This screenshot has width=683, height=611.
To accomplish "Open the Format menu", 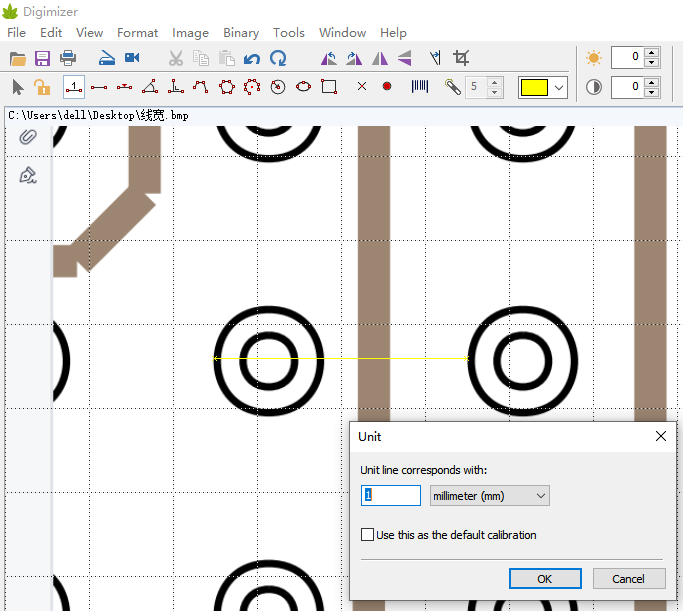I will tap(137, 33).
